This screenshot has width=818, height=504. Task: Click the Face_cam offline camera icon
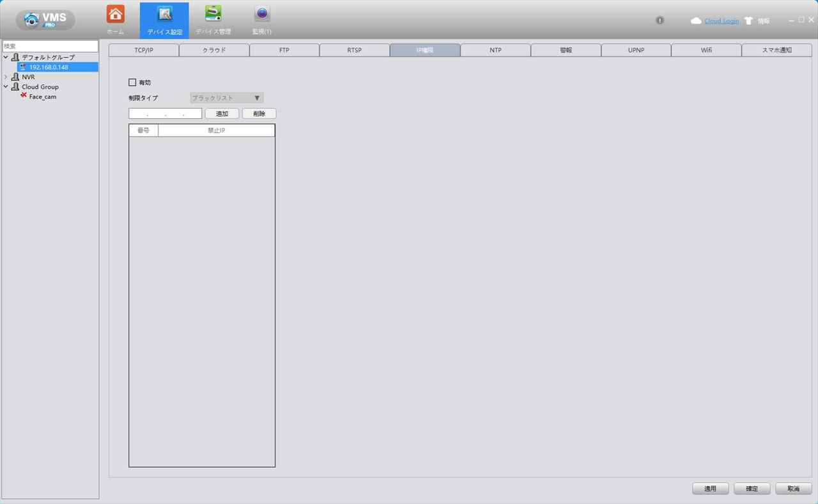(x=24, y=96)
